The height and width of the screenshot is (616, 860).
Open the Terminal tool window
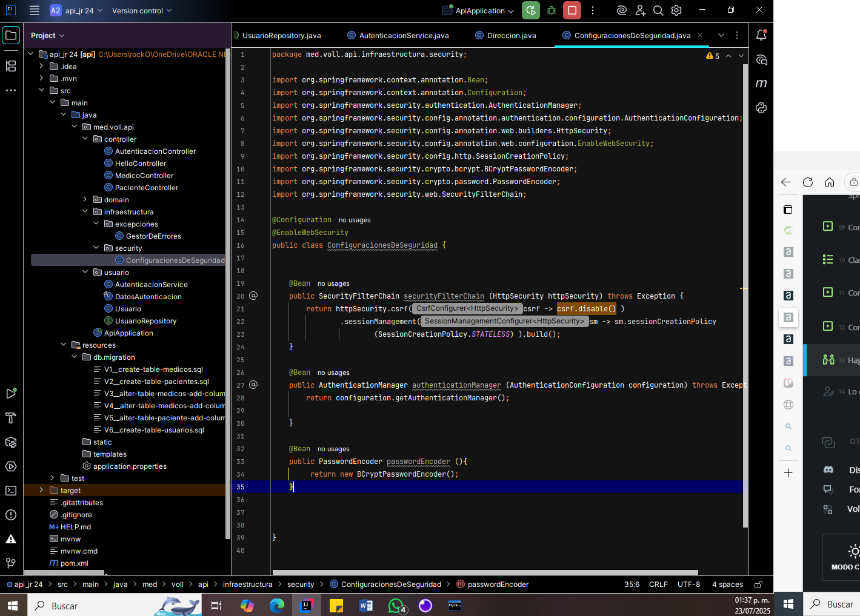[11, 491]
